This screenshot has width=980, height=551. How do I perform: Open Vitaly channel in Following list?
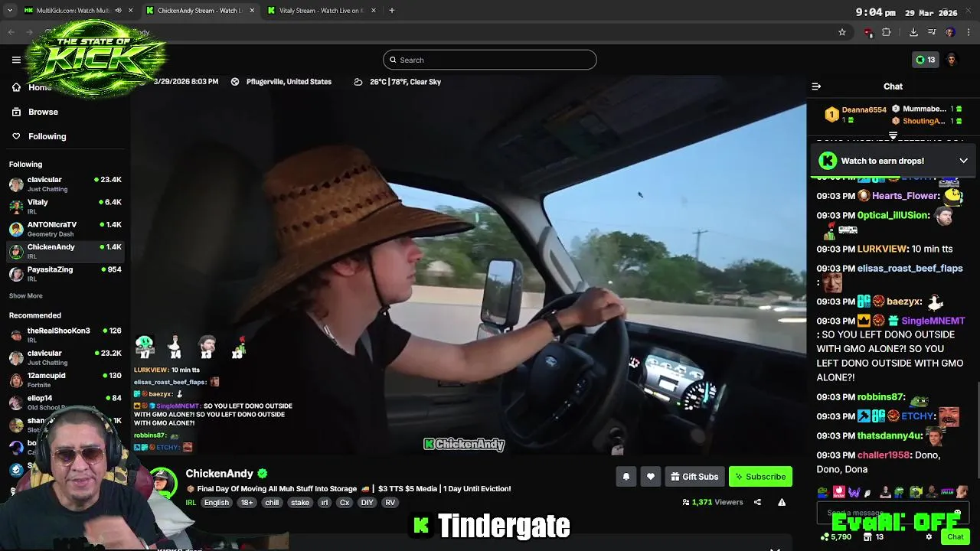pos(65,207)
